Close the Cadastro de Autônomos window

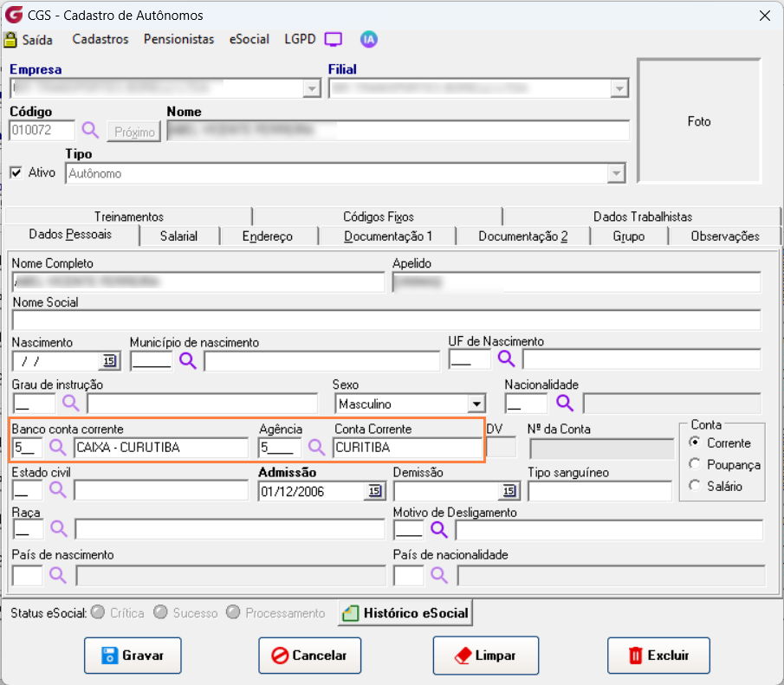click(x=764, y=16)
